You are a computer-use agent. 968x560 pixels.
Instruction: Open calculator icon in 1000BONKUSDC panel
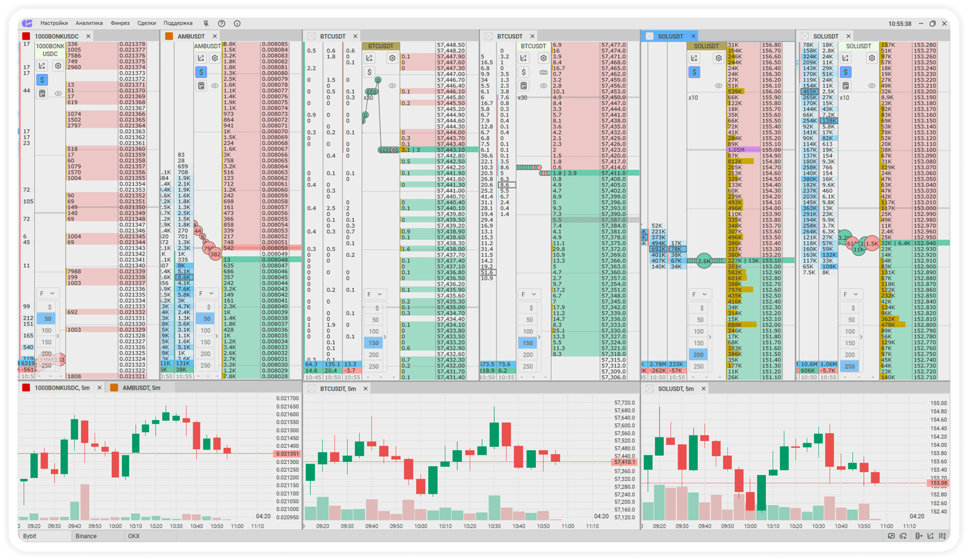(x=42, y=94)
